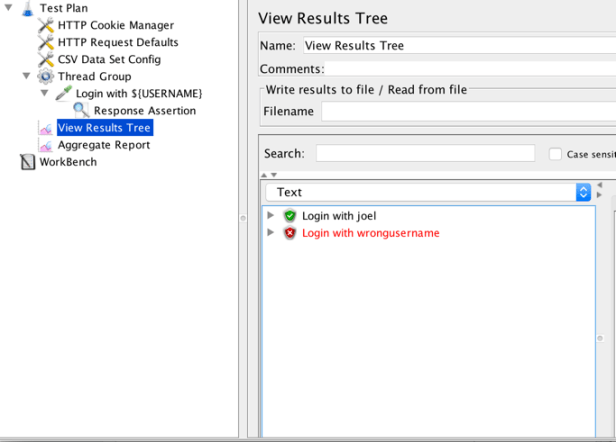This screenshot has width=616, height=442.
Task: Collapse the Login with ${USERNAME} node
Action: (44, 93)
